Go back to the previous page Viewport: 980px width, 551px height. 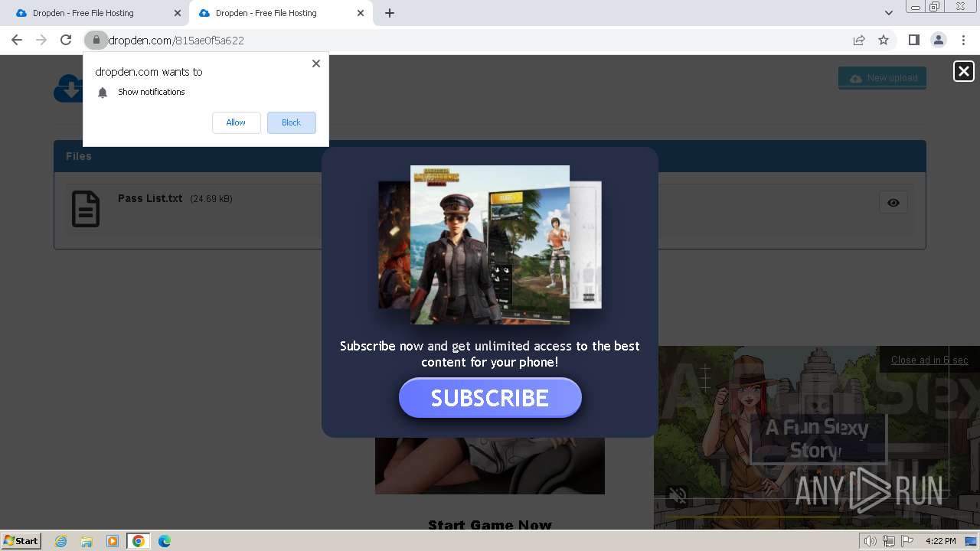[x=17, y=40]
